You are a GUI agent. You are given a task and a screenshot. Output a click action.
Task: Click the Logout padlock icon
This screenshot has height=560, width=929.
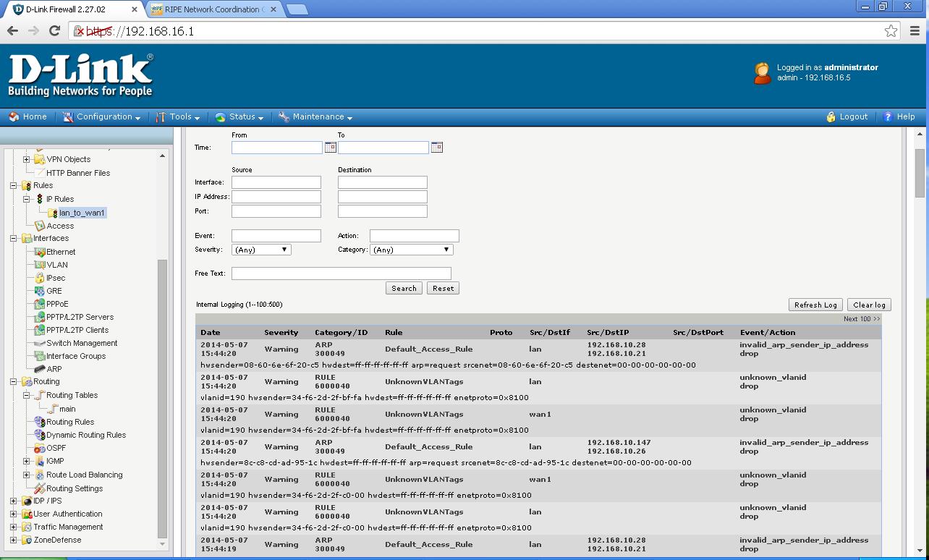831,116
